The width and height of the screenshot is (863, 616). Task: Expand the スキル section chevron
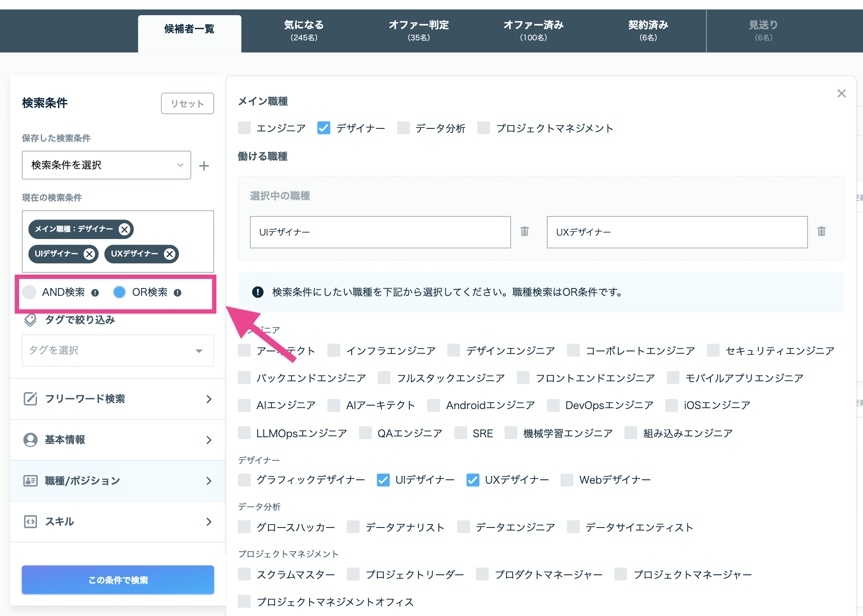tap(209, 521)
